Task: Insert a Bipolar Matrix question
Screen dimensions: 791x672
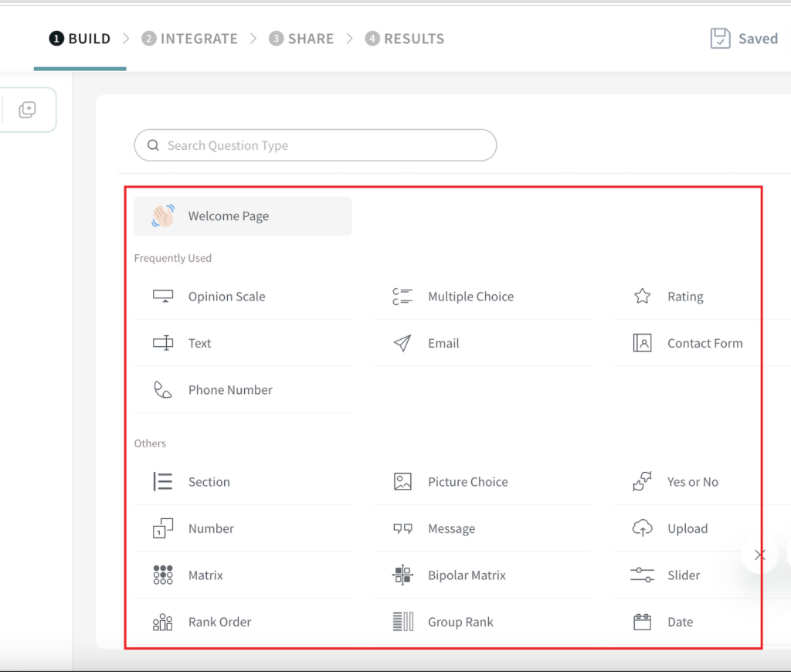Action: pos(467,575)
